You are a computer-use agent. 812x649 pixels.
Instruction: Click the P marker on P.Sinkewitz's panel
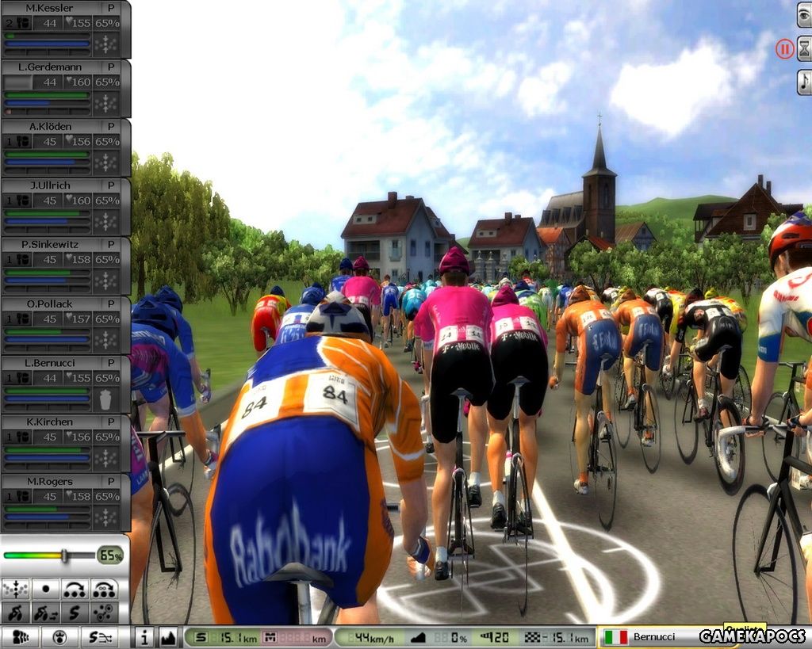tap(111, 244)
